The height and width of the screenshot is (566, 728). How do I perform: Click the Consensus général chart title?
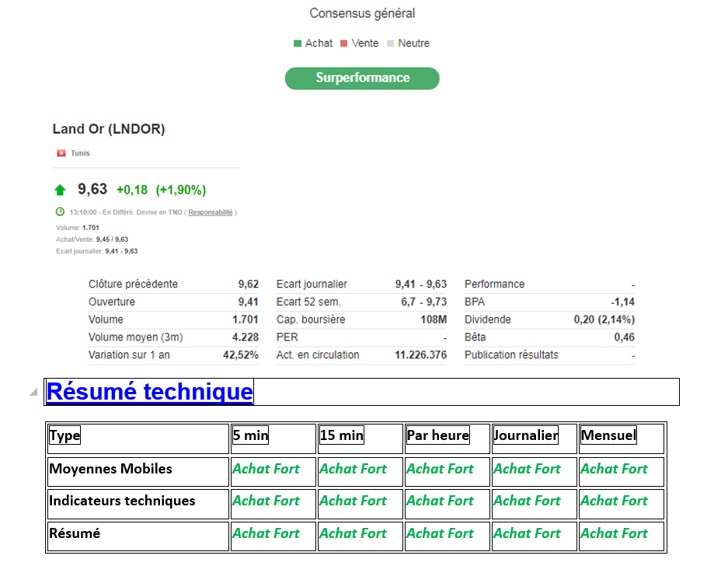pyautogui.click(x=362, y=13)
